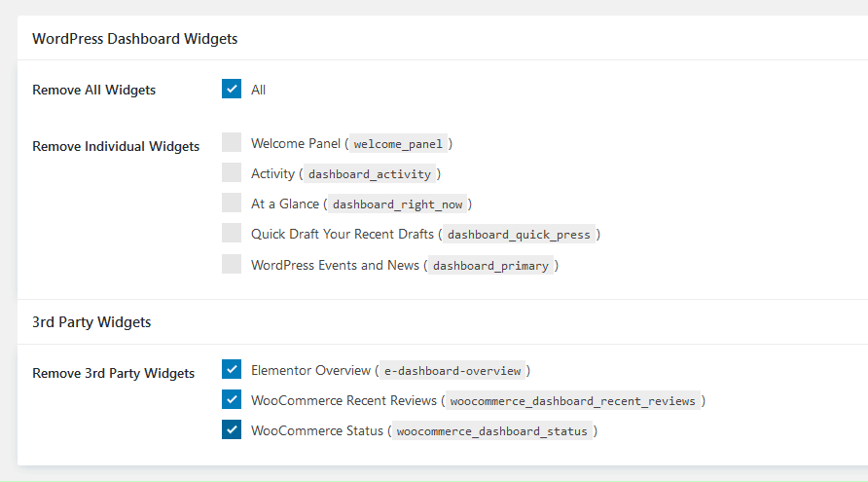868x482 pixels.
Task: Disable the WooCommerce Recent Reviews checkbox
Action: click(x=232, y=400)
